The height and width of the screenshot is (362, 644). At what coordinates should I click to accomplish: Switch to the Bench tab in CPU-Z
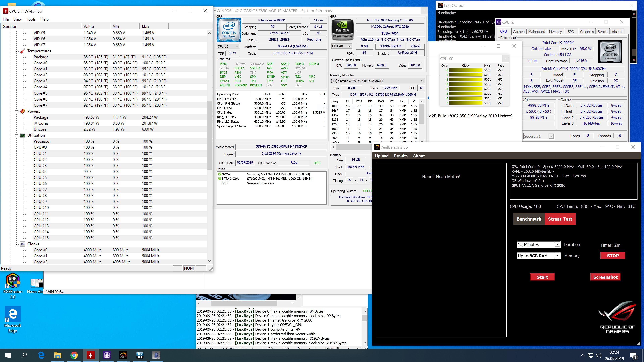point(602,32)
